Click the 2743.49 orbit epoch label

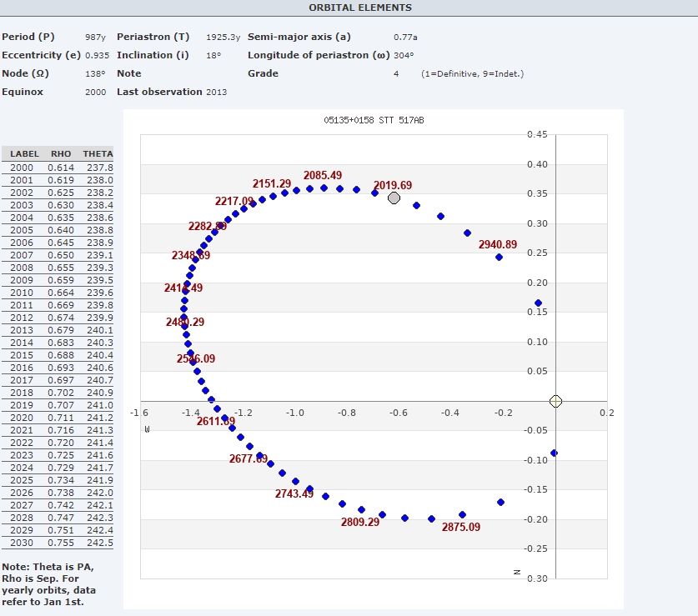click(x=294, y=494)
